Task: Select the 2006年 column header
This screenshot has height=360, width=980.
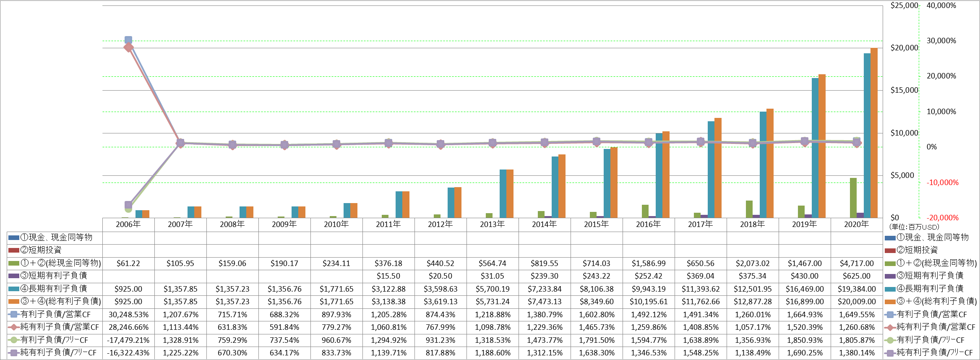Action: (x=128, y=224)
